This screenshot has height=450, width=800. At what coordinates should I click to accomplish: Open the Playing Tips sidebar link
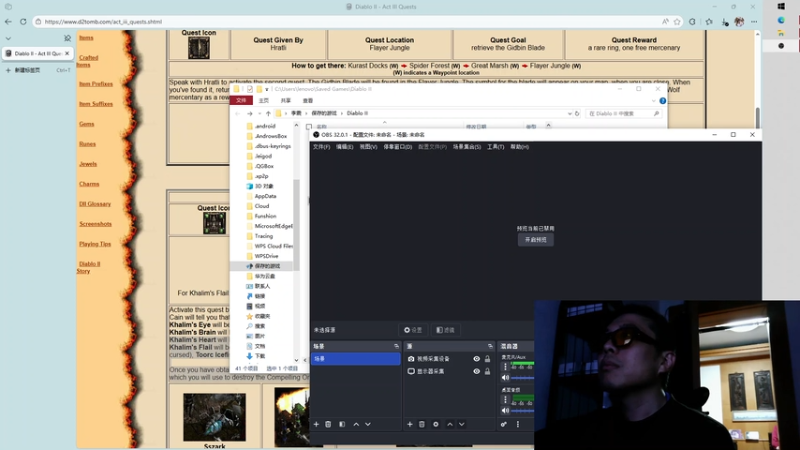point(95,244)
